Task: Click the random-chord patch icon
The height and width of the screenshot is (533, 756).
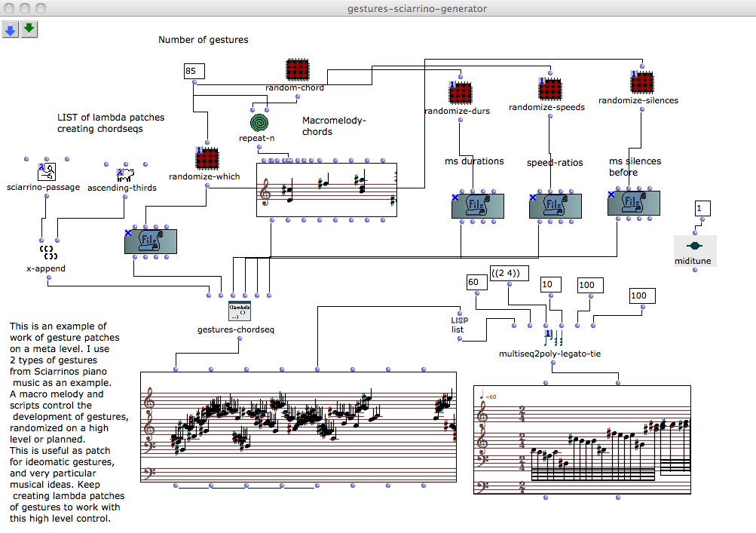Action: pos(298,70)
